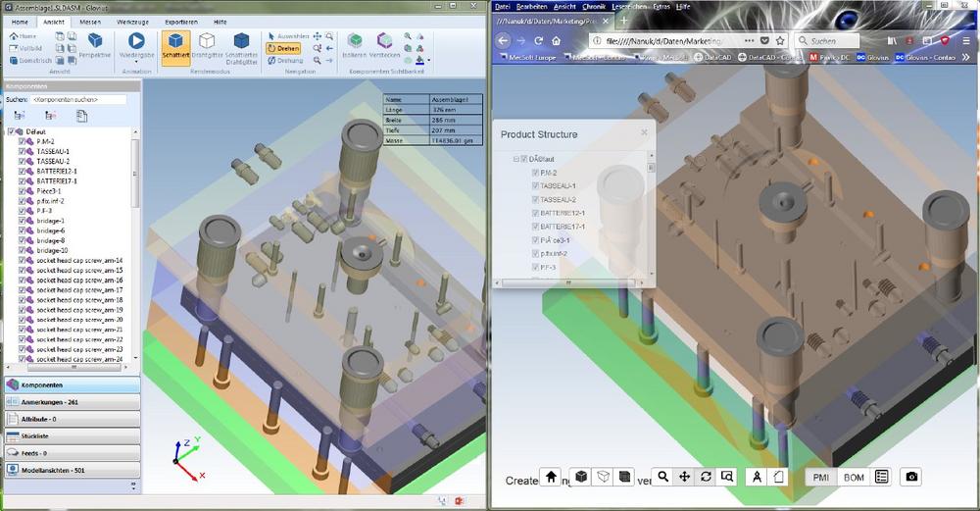Viewport: 980px width, 511px height.
Task: Click the Verstecken component icon
Action: click(384, 40)
